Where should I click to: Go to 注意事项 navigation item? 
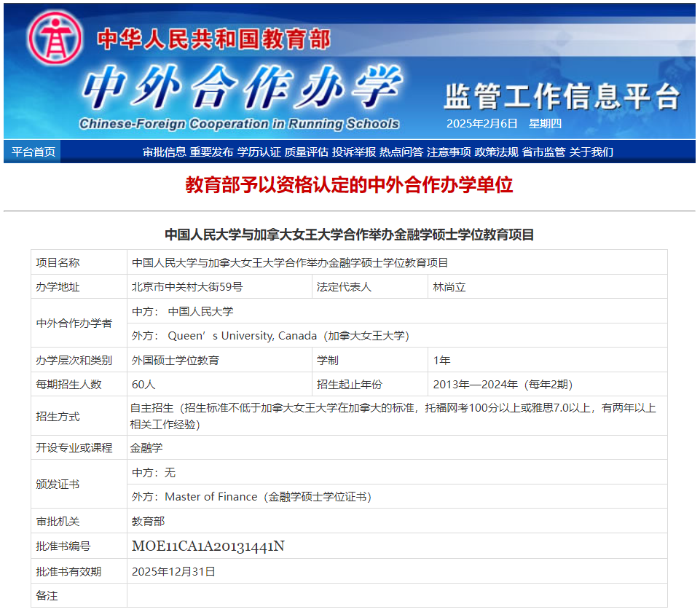(x=449, y=152)
